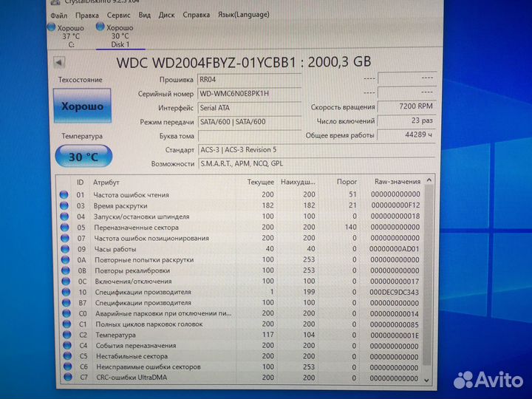Click the Наихудш... column header
This screenshot has width=532, height=399.
point(298,183)
